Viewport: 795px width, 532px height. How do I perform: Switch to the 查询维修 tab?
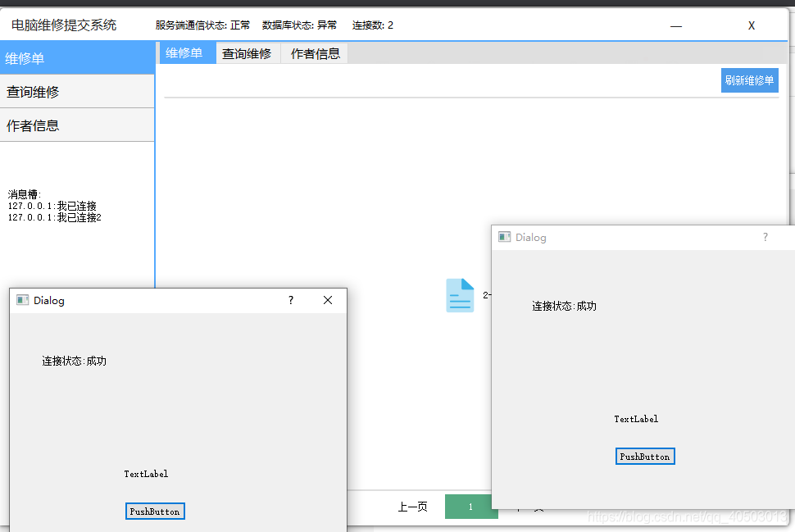[x=248, y=53]
